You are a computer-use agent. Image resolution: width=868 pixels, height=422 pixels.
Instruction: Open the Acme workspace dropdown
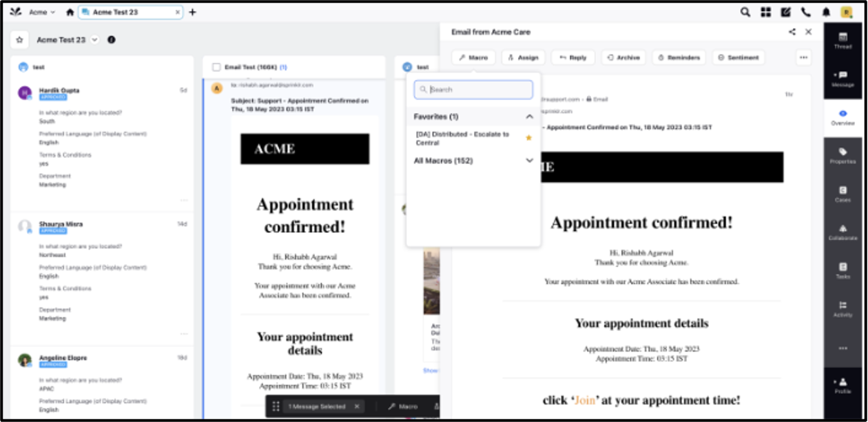[42, 12]
